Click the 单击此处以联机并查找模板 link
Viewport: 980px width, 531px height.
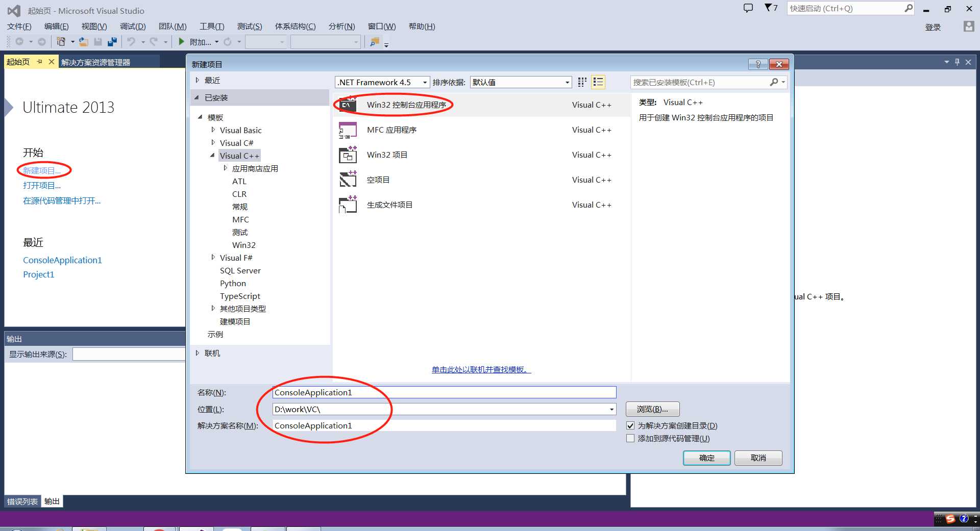[x=481, y=370]
